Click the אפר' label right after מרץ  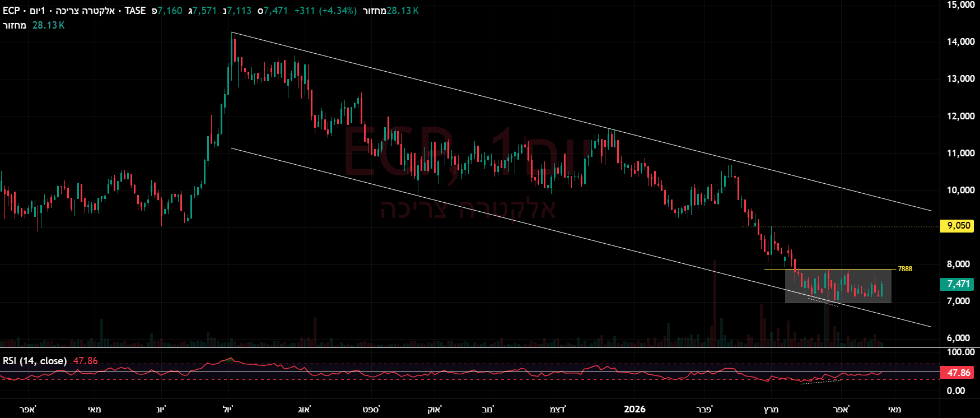[x=841, y=410]
